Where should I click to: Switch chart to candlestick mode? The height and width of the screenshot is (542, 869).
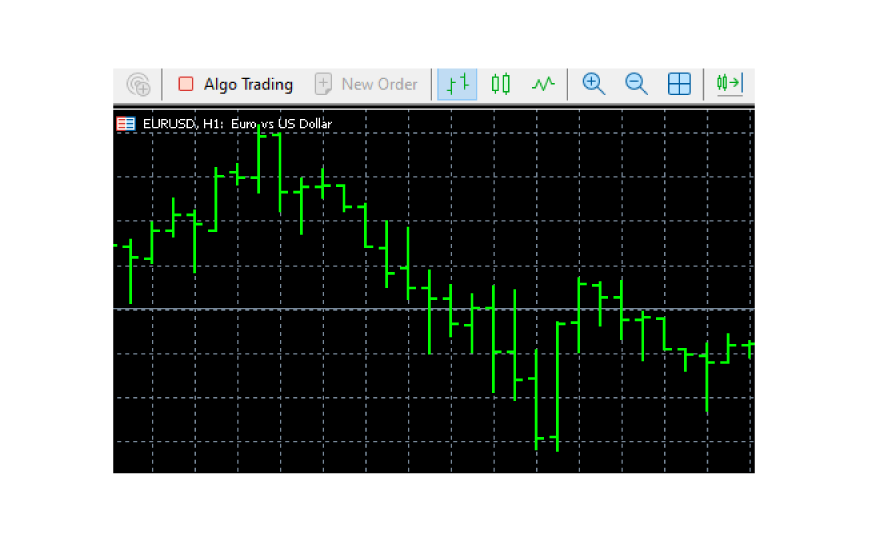[500, 84]
